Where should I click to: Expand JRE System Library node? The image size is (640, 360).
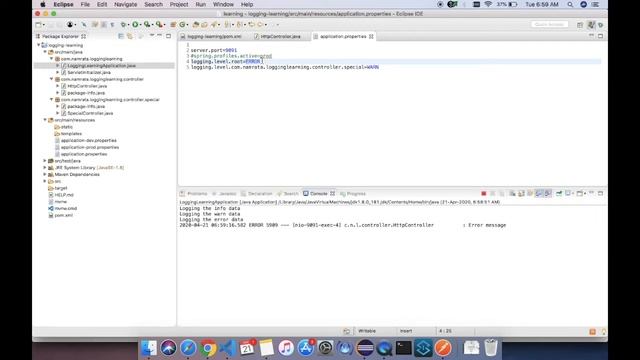coord(45,168)
